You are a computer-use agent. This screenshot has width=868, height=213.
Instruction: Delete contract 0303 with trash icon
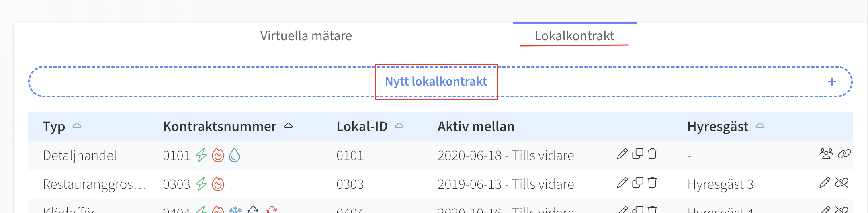[652, 183]
